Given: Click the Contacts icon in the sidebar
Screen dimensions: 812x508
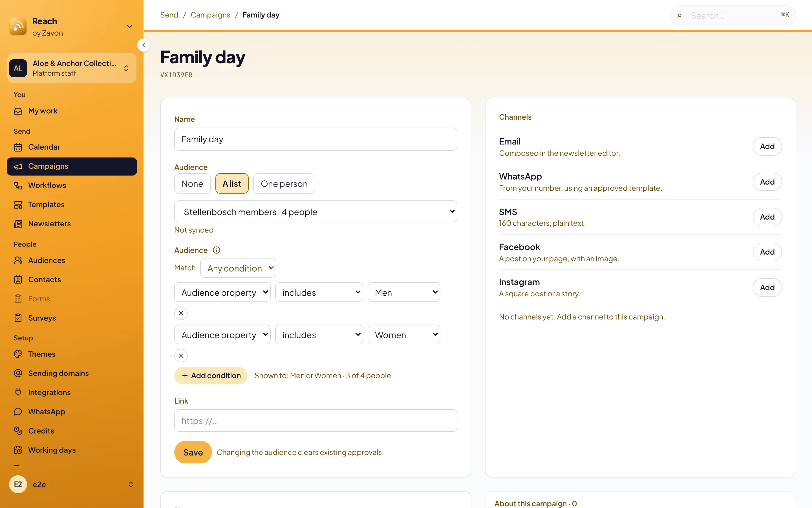Looking at the screenshot, I should tap(18, 279).
